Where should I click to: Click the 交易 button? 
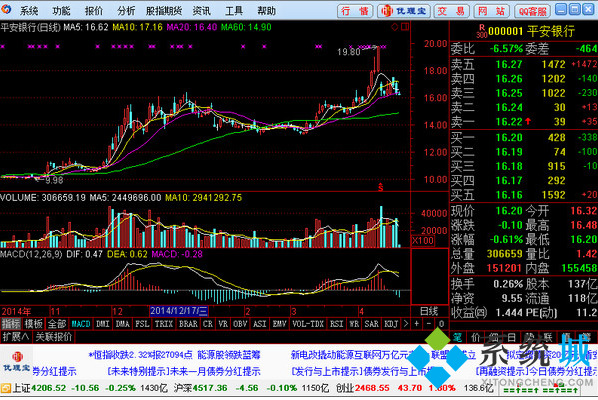point(451,11)
